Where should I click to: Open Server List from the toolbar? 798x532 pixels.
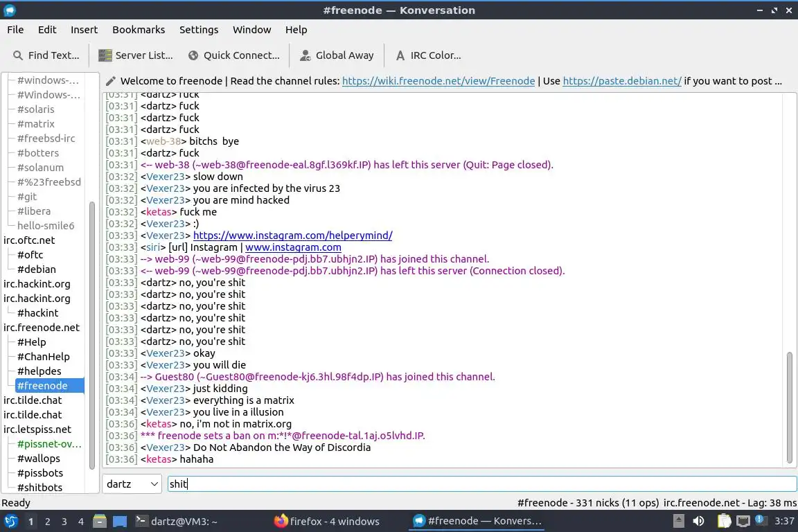pyautogui.click(x=135, y=55)
